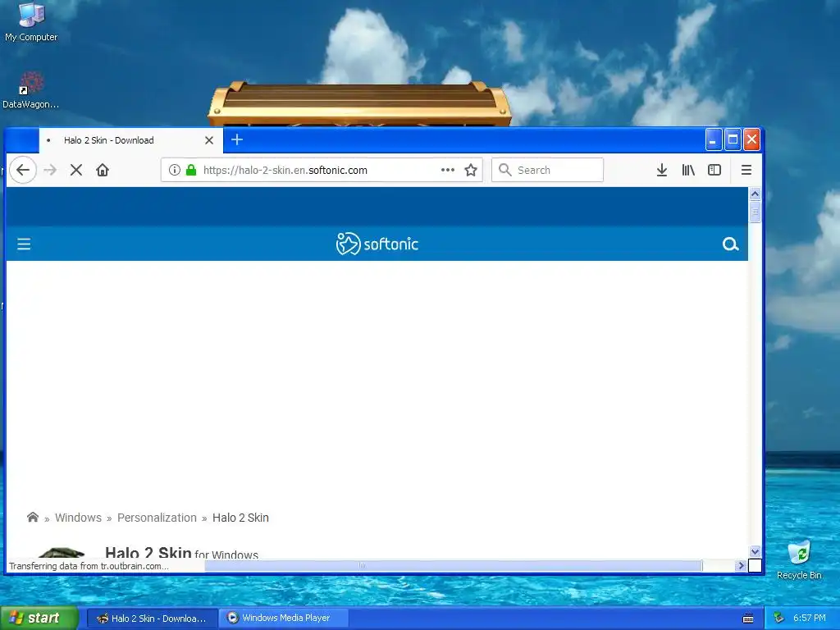Click the taskbar clock showing 6:57 PM
The height and width of the screenshot is (630, 840).
tap(809, 619)
